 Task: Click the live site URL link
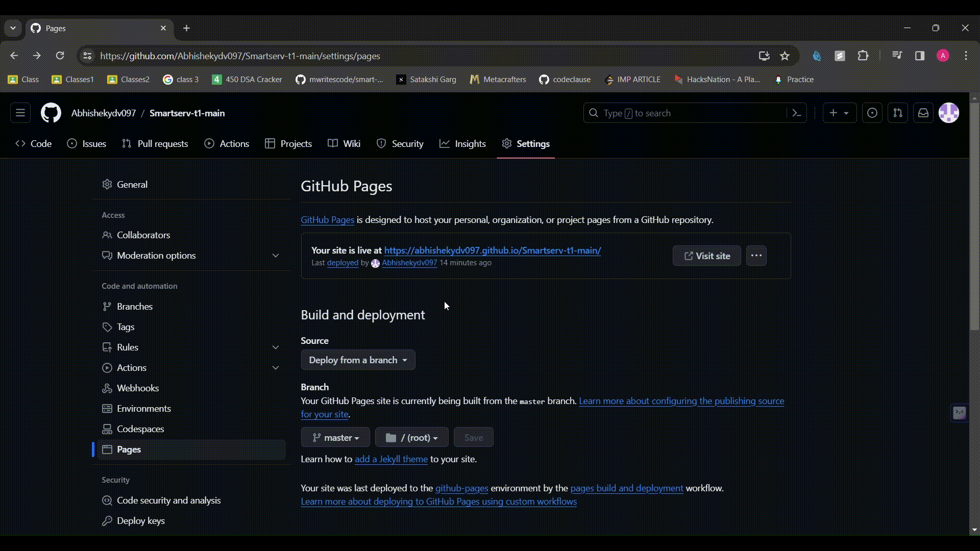[x=492, y=251]
